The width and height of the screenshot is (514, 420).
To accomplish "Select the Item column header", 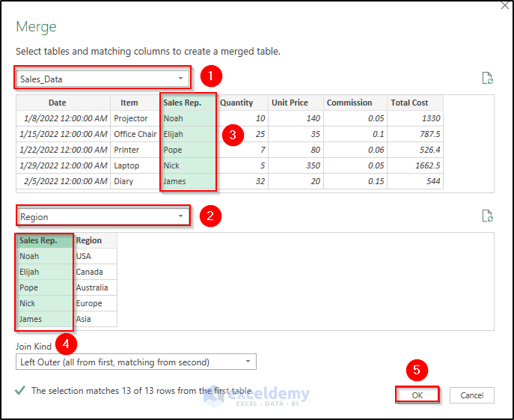I will (129, 103).
